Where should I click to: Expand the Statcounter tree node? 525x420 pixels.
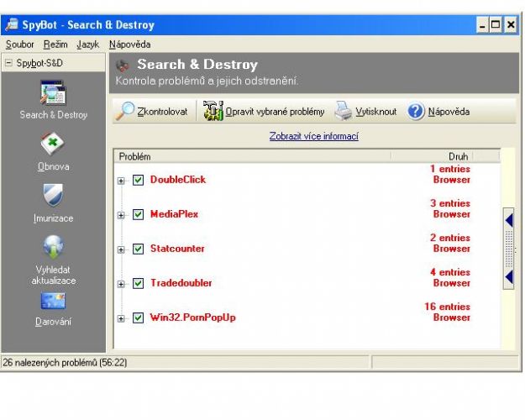[121, 249]
